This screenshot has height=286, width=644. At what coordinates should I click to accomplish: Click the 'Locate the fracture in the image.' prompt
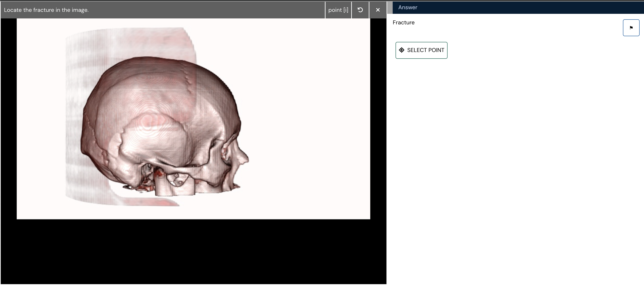pyautogui.click(x=46, y=10)
